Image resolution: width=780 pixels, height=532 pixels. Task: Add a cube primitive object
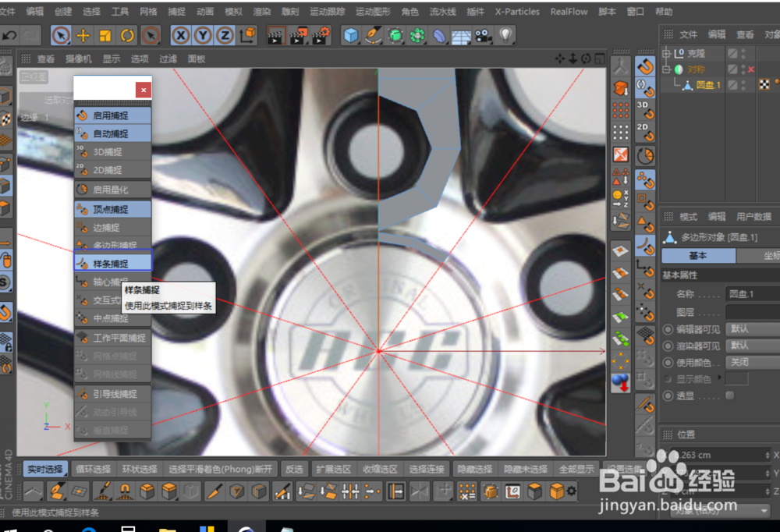[351, 35]
